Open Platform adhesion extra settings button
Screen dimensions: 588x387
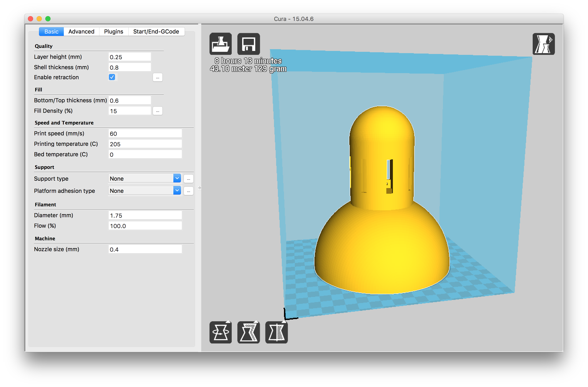(x=189, y=191)
